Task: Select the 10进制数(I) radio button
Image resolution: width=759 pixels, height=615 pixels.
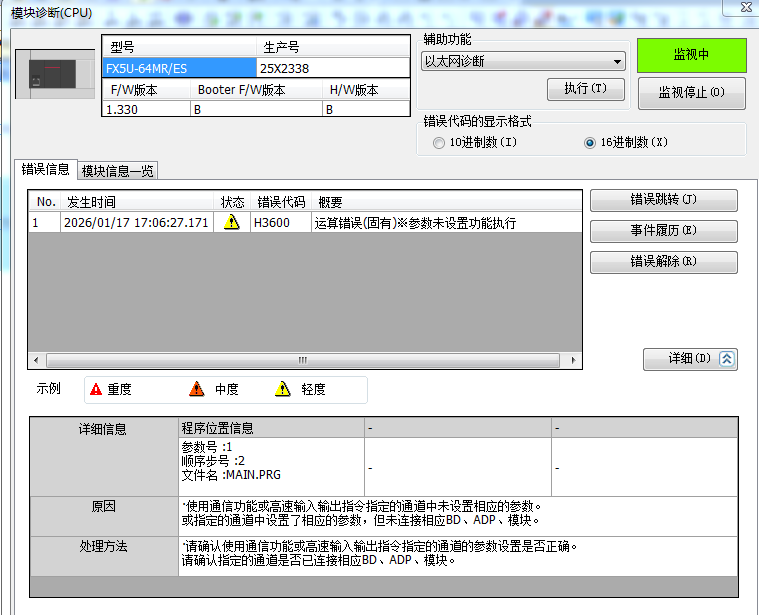Action: (440, 143)
